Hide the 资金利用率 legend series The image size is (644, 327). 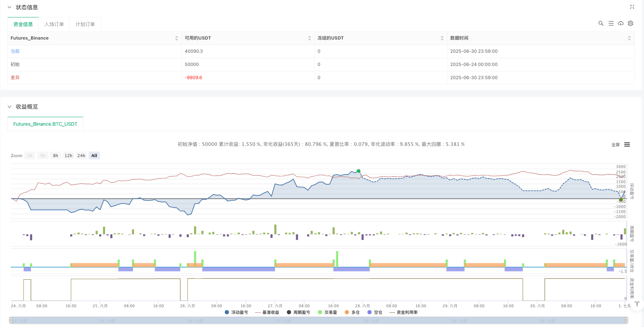[403, 312]
